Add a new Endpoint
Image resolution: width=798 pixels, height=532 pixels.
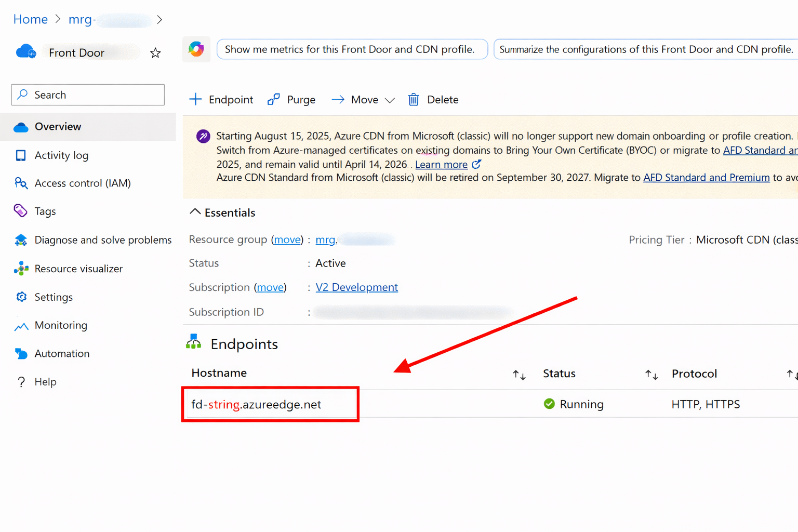tap(221, 99)
